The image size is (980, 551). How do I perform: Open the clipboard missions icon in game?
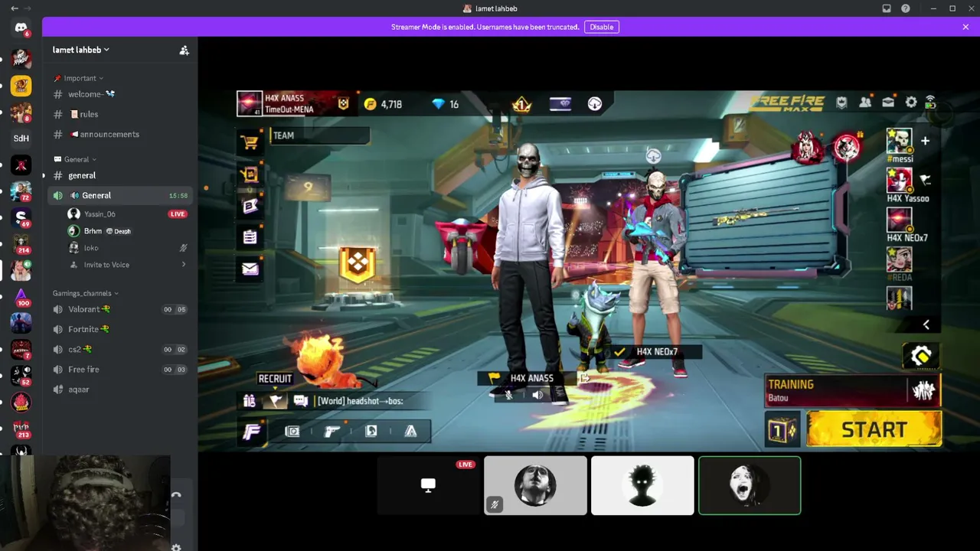(x=250, y=237)
